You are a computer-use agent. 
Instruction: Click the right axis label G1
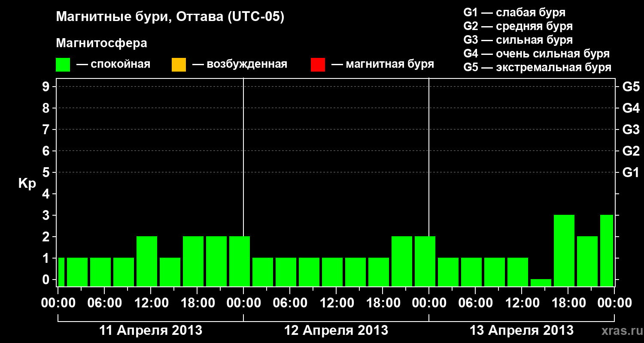[631, 173]
